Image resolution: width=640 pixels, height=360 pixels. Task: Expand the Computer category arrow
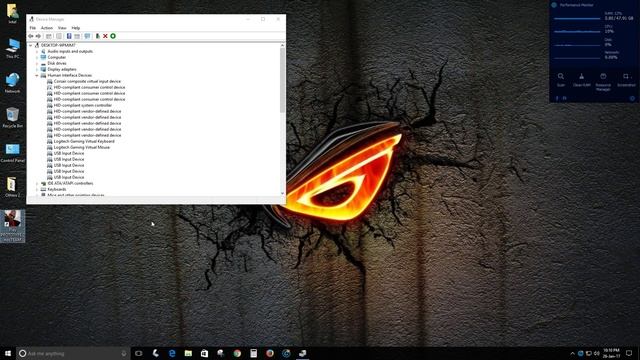pos(37,58)
